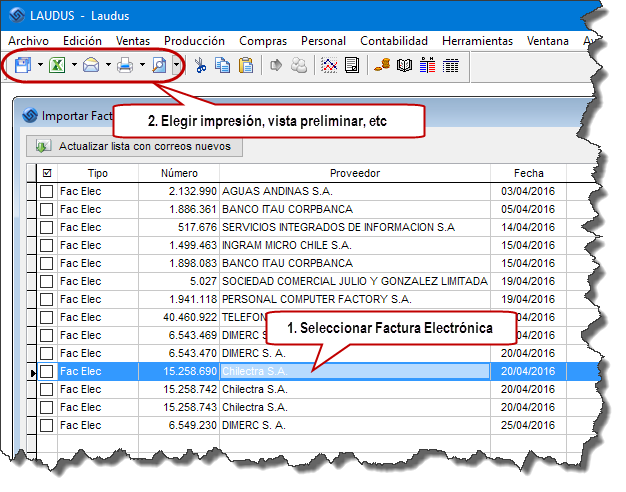Click the grid table toolbar icon

coord(450,65)
